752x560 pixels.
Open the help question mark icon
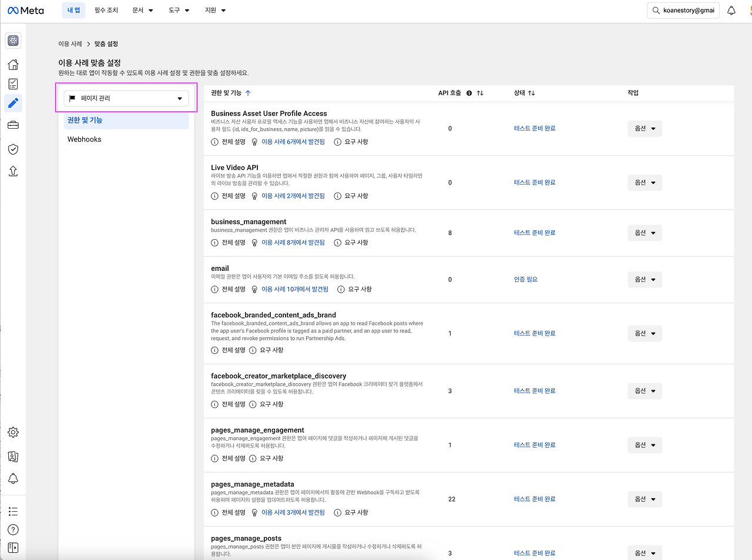[x=13, y=530]
